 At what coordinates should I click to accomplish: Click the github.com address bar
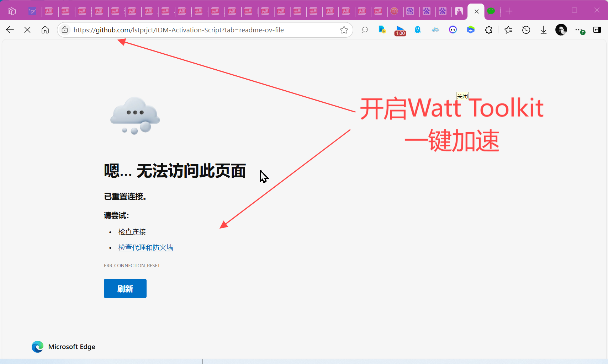[203, 30]
